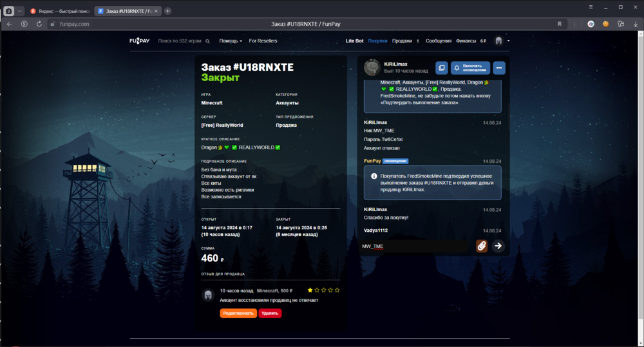Open the three-dots chat menu

(499, 68)
